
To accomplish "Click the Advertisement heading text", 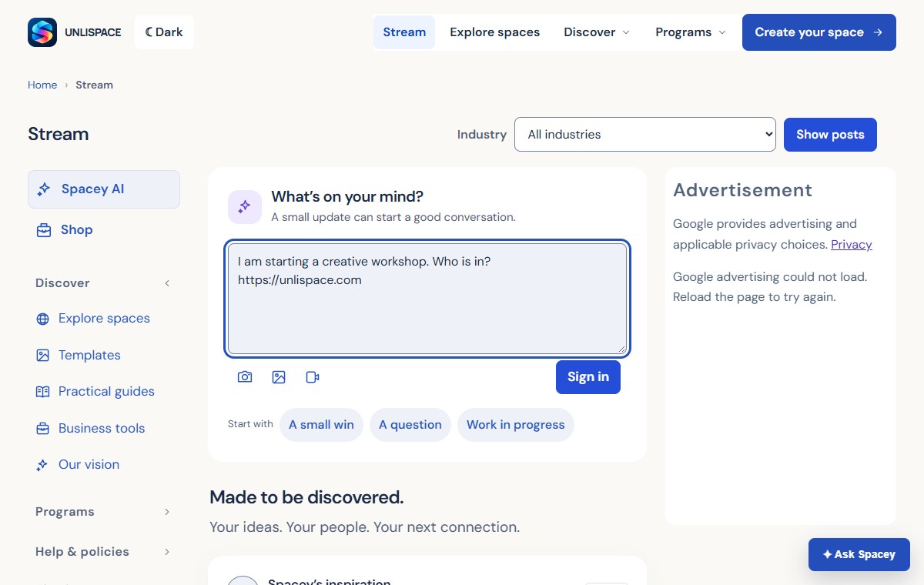I will 742,190.
